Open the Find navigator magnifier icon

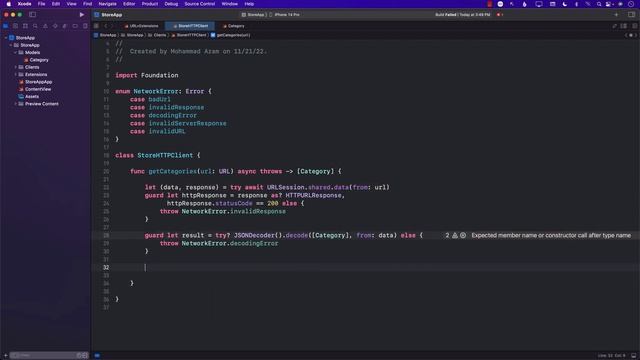[35, 26]
